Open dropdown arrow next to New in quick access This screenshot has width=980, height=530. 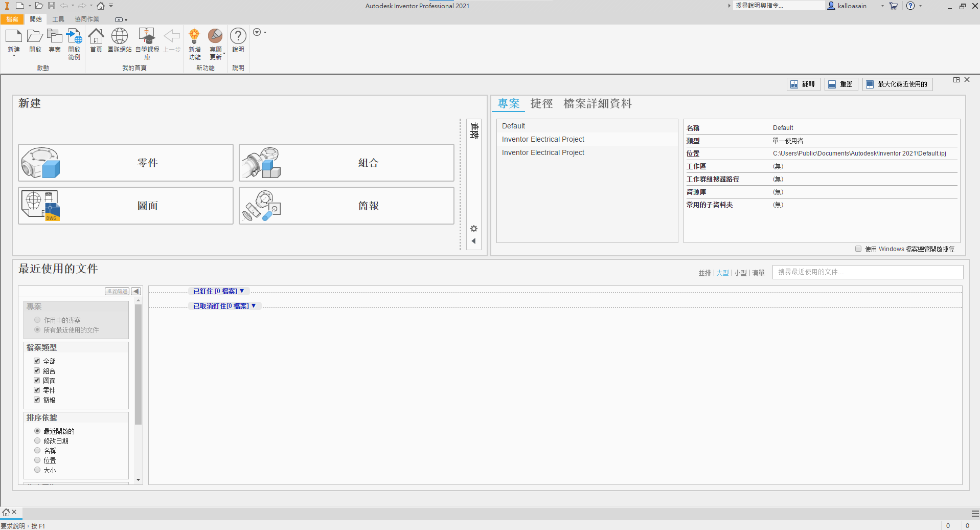[29, 6]
